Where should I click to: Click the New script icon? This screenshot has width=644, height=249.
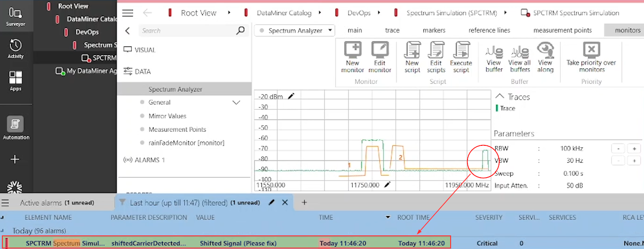tap(412, 50)
